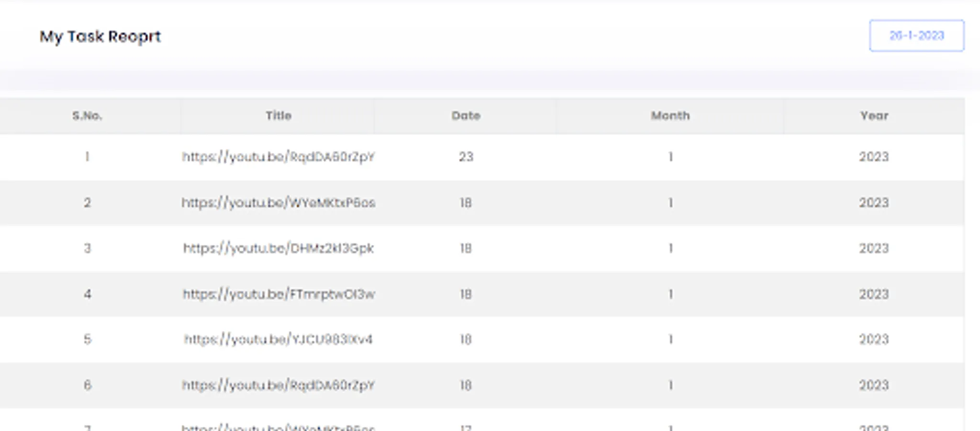This screenshot has height=431, width=980.
Task: Click serial number 2 cell
Action: tap(87, 203)
